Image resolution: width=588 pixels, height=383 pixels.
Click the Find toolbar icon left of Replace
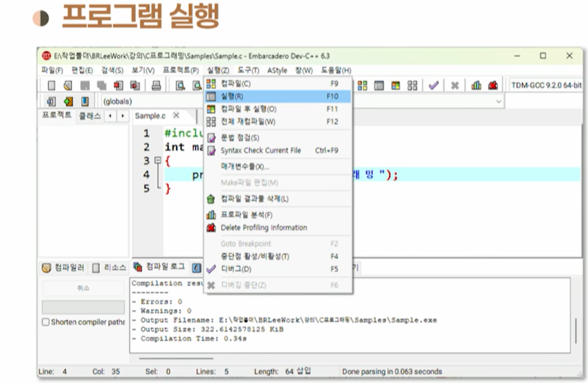point(180,86)
